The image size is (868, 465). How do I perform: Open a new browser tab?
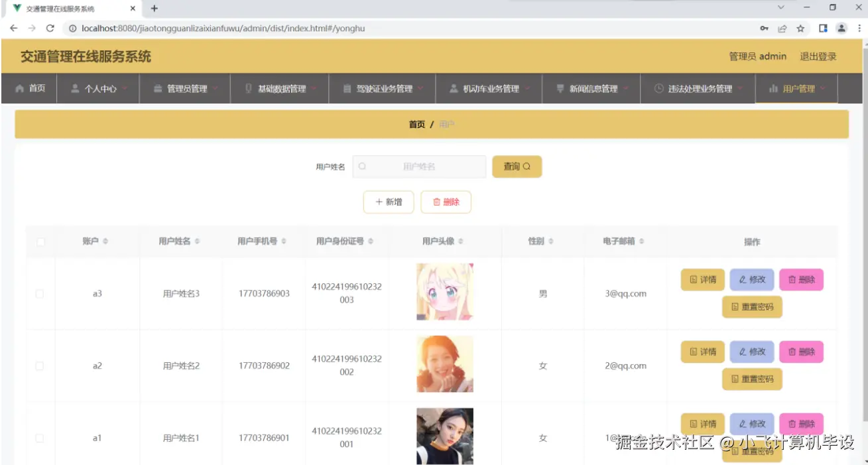(155, 9)
